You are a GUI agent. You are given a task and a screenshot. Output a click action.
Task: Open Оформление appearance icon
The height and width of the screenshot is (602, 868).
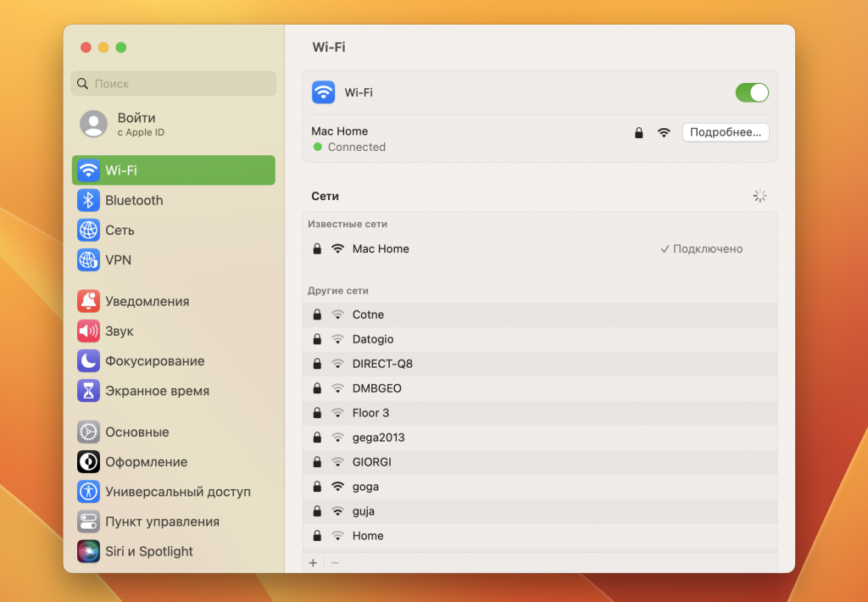coord(88,462)
